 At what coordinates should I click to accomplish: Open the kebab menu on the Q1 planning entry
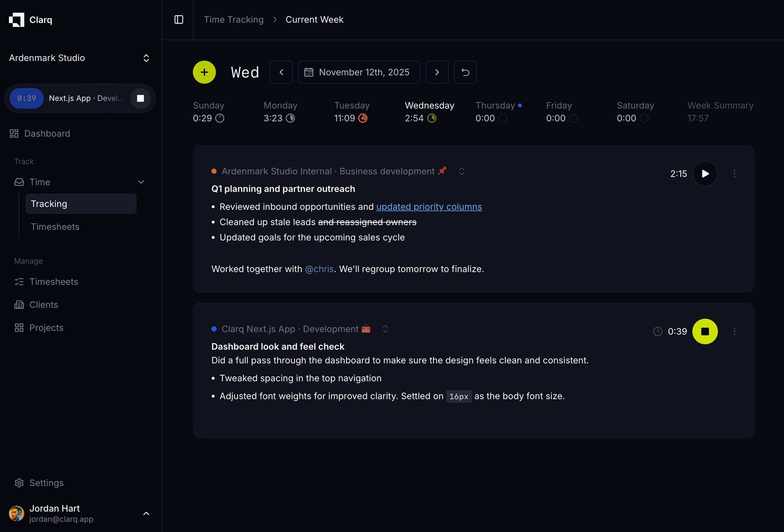(735, 174)
